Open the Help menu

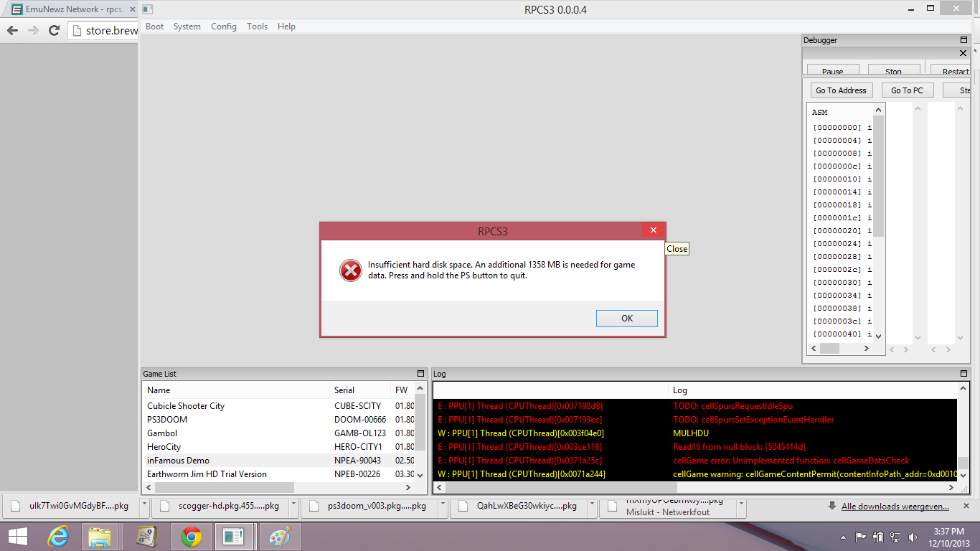[x=286, y=27]
